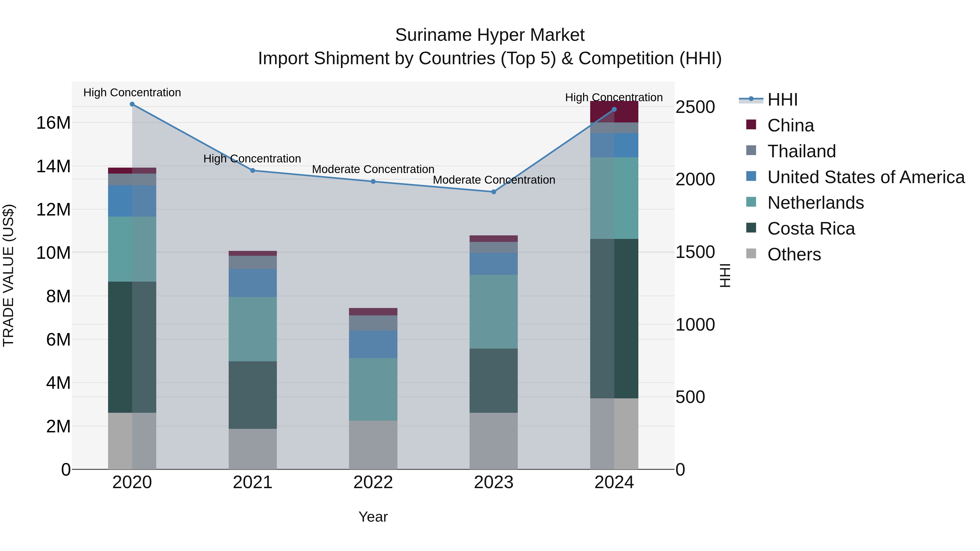The width and height of the screenshot is (980, 551).
Task: Click the 2021 Costa Rica bar segment
Action: [253, 395]
